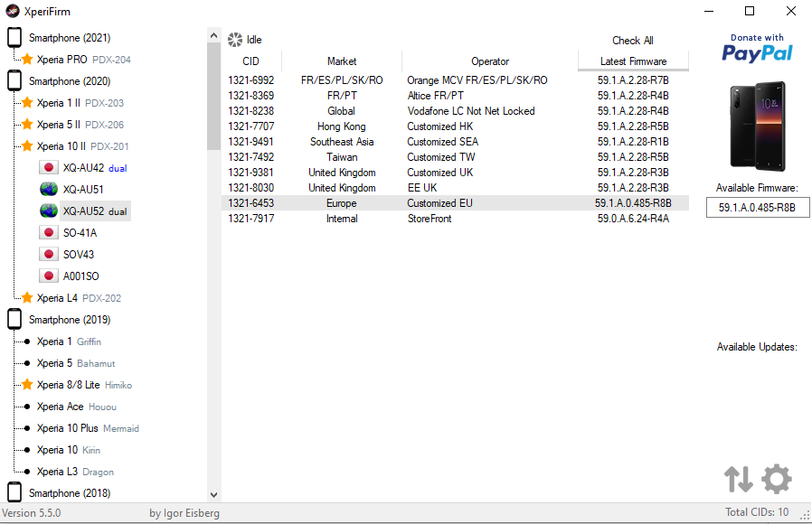812x524 pixels.
Task: Click the star icon next to Xperia 10 II
Action: pos(27,146)
